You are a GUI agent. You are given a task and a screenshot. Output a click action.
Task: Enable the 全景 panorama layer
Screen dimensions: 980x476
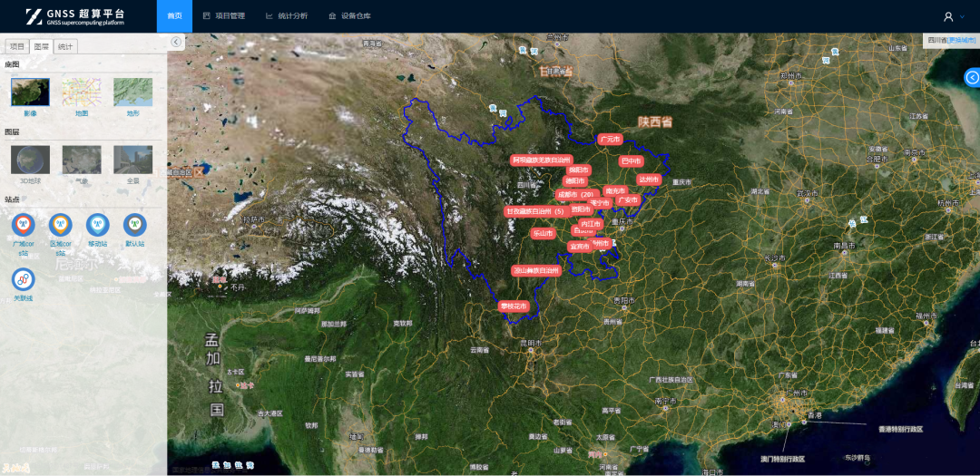pyautogui.click(x=132, y=160)
